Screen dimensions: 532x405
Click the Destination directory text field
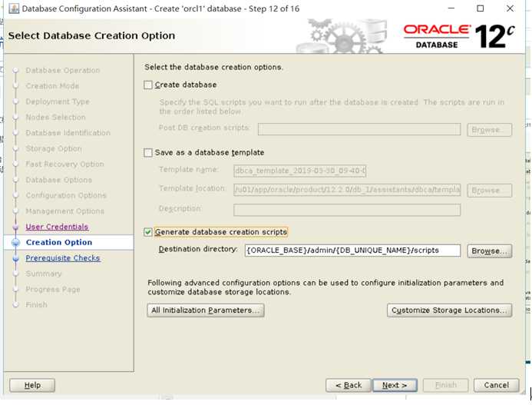pos(352,251)
